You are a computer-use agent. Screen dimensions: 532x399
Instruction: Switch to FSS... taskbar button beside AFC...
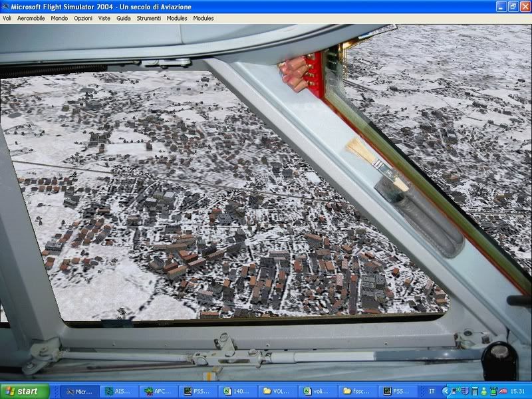click(198, 391)
